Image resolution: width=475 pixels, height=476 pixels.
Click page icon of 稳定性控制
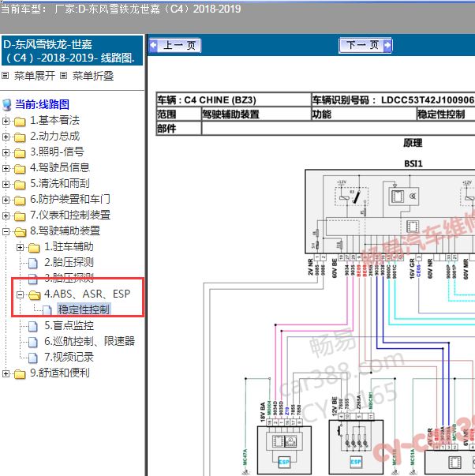[x=47, y=310]
